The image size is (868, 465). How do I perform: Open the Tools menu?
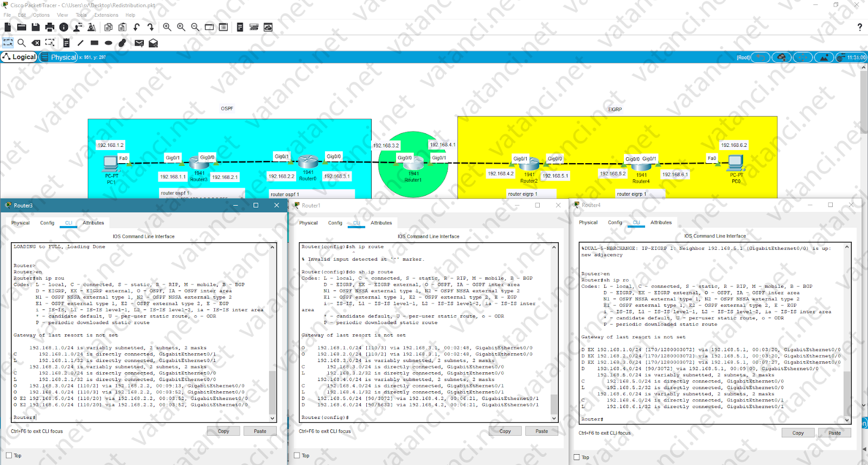coord(81,15)
